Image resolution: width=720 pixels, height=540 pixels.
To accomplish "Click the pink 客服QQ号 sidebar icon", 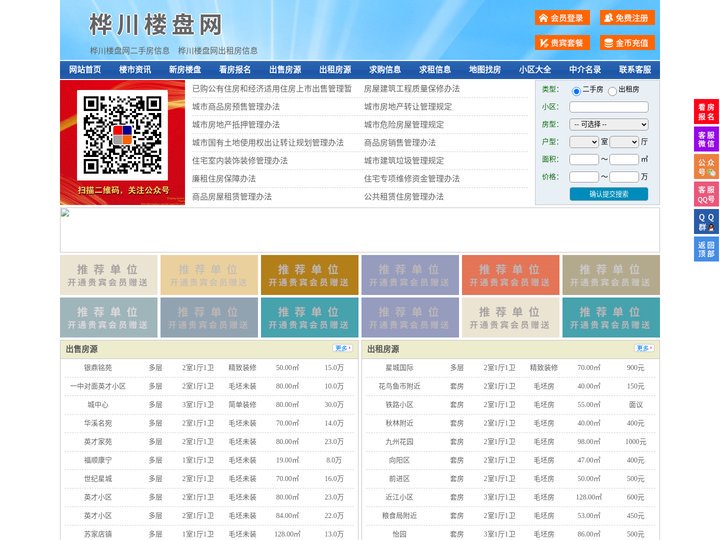I will tap(706, 194).
